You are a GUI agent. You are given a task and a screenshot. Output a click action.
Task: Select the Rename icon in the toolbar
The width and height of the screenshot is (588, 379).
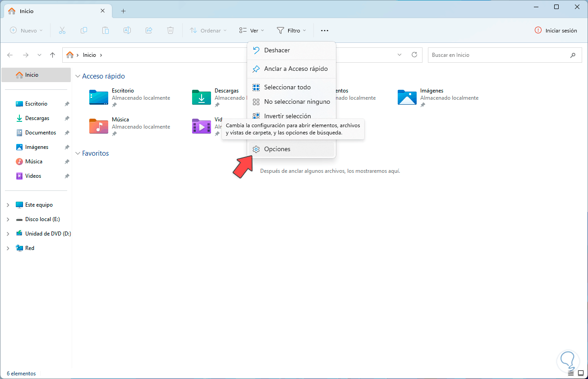(x=127, y=30)
